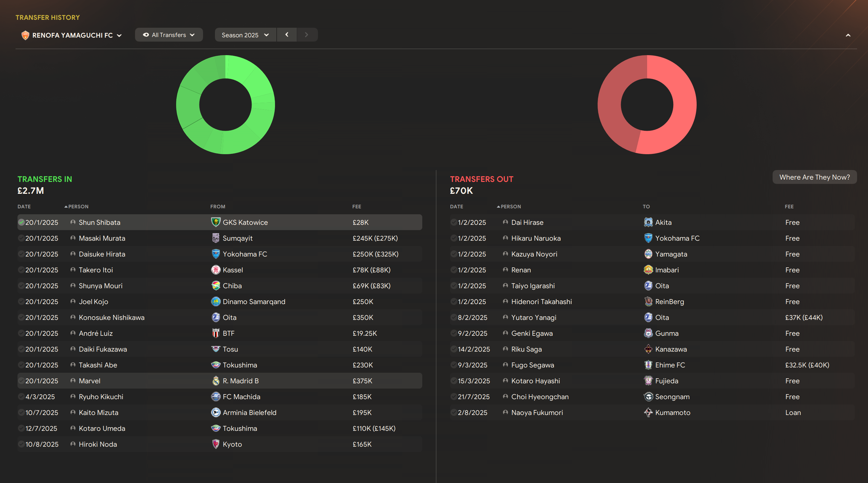Open the All Transfers filter dropdown

[x=169, y=35]
